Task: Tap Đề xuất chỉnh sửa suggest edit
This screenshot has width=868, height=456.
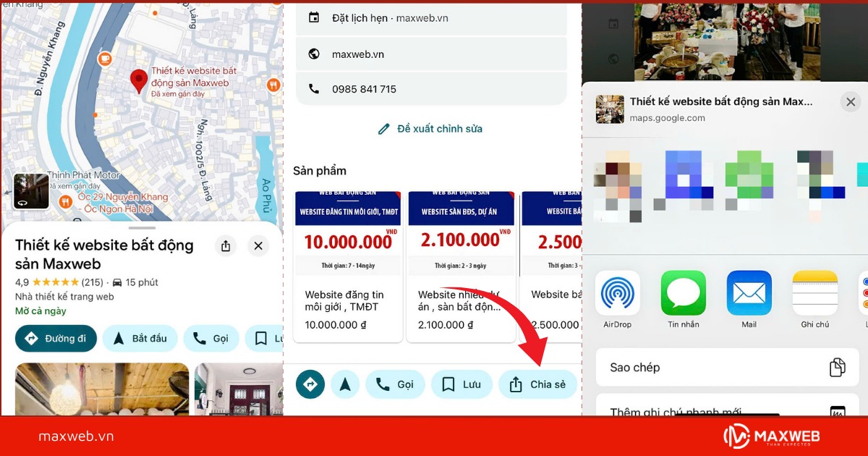Action: click(x=430, y=129)
